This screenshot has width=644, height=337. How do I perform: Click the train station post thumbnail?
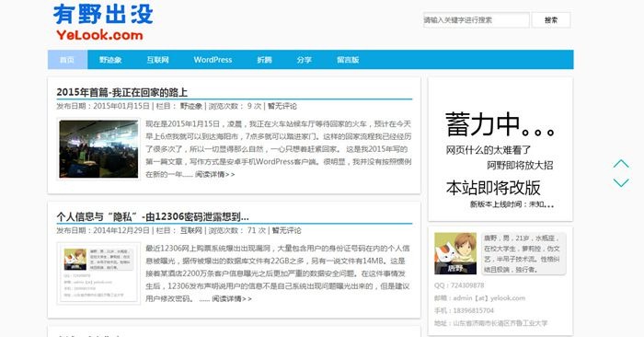click(x=98, y=149)
